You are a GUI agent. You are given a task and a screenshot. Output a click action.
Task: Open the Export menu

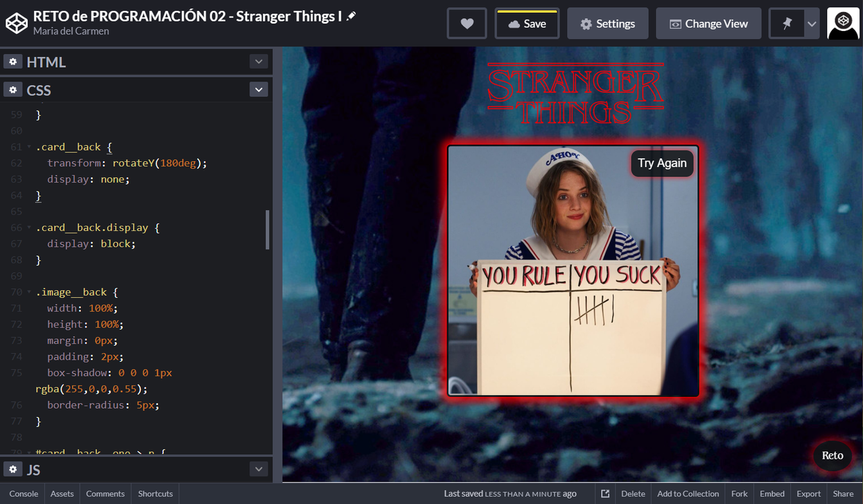pos(809,493)
